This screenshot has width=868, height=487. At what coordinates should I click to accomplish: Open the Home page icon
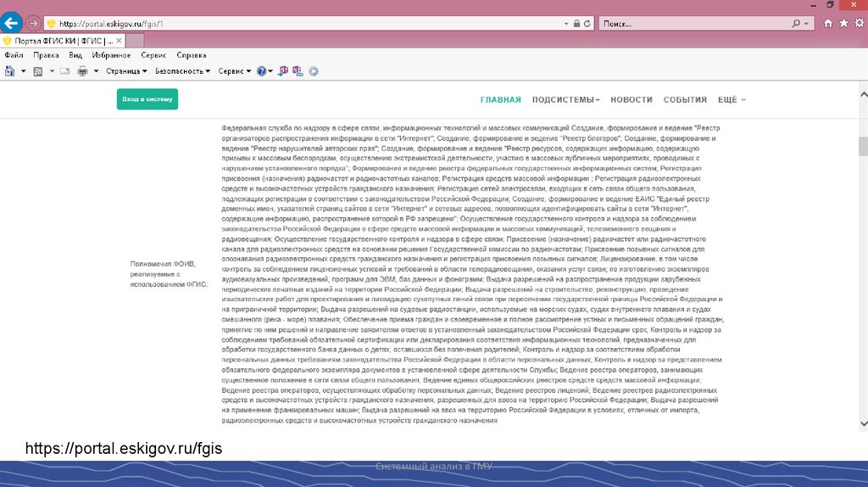click(x=828, y=24)
